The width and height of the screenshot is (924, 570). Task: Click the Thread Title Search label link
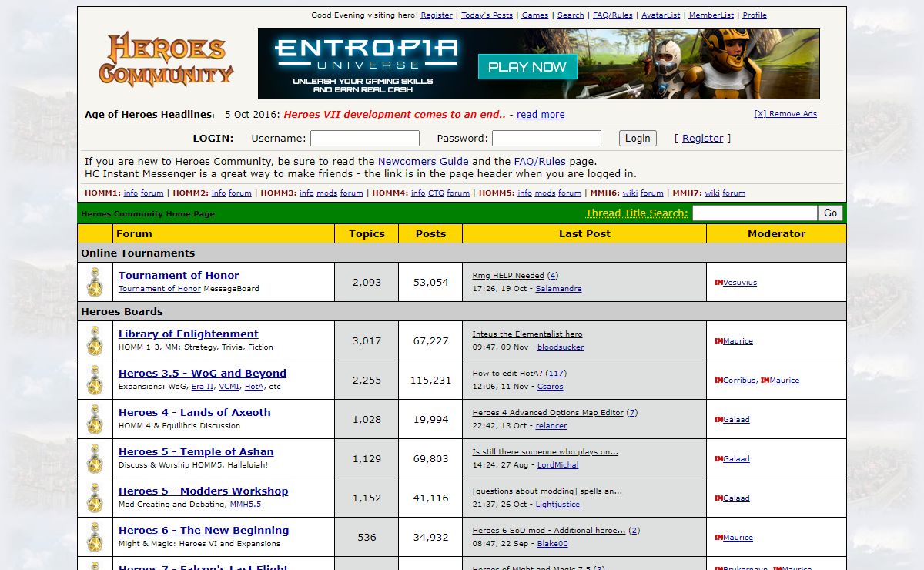coord(636,213)
